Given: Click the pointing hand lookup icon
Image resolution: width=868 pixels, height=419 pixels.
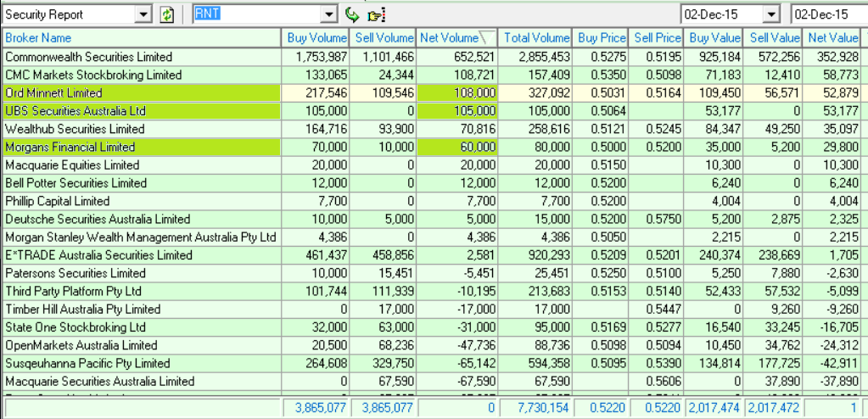Looking at the screenshot, I should pos(376,15).
